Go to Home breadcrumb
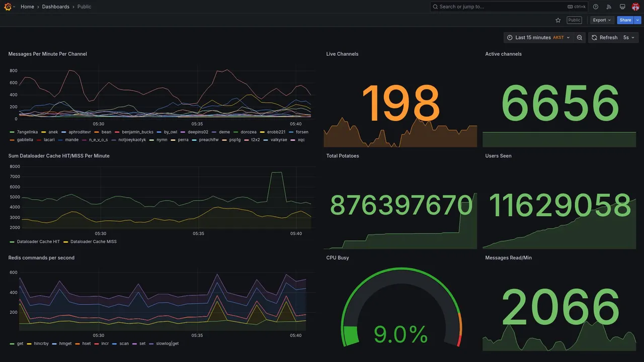Viewport: 644px width, 362px height. tap(27, 7)
